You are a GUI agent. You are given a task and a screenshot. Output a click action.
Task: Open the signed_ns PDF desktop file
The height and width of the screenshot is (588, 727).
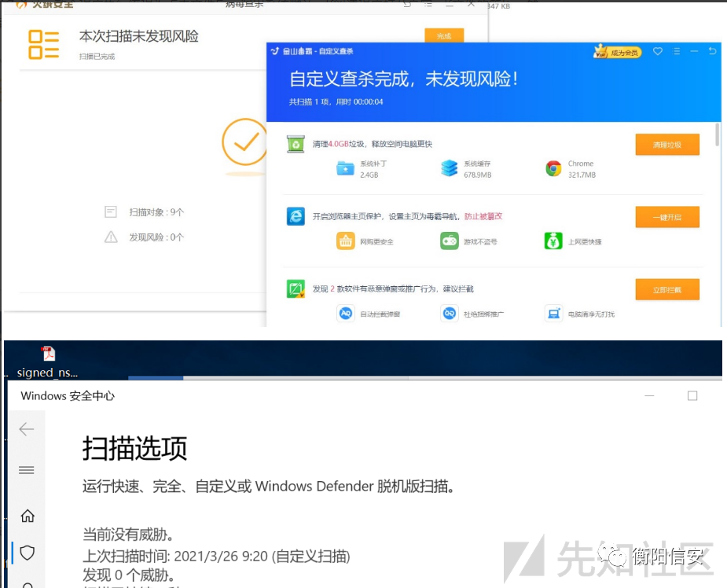[x=48, y=362]
